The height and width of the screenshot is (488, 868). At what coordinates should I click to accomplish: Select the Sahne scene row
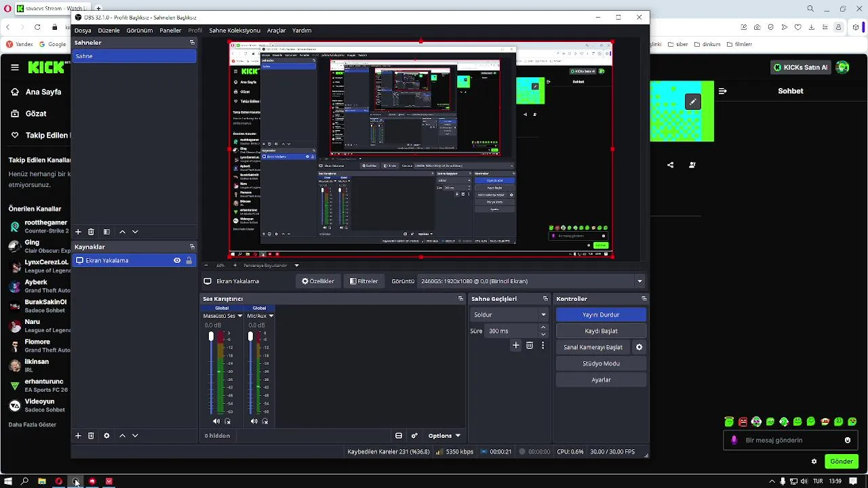click(134, 56)
